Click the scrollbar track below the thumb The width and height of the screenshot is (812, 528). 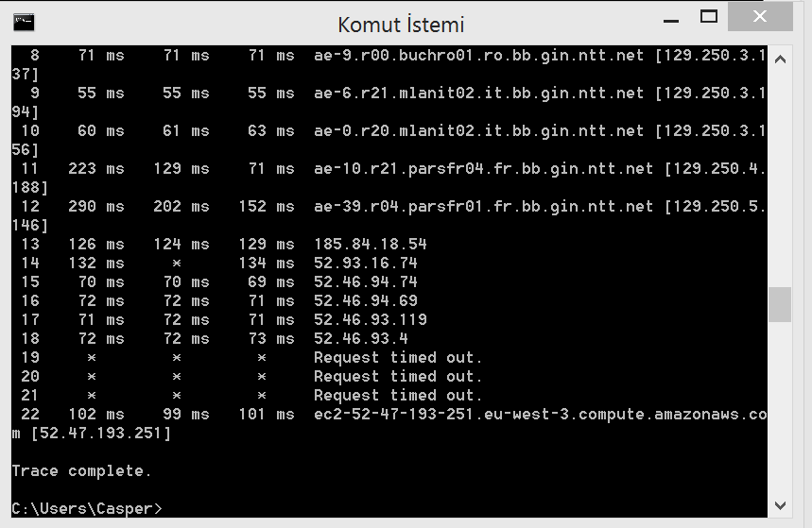pos(780,408)
